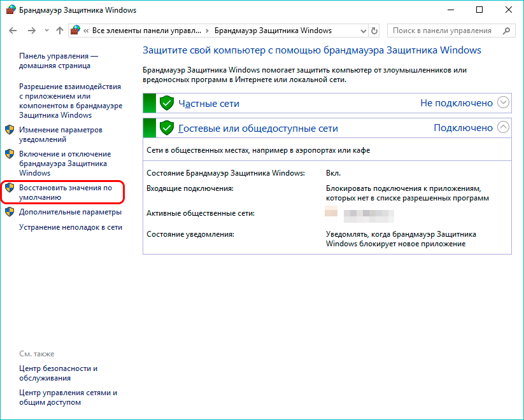Click shield icon beside 'Восстановить значения по умолчанию'
The height and width of the screenshot is (420, 524).
coord(10,188)
